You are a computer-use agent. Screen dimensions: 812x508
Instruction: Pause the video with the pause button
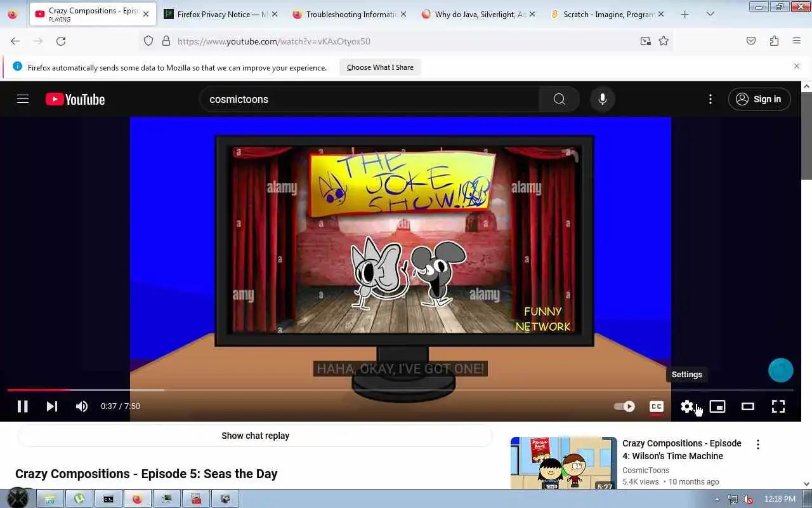[x=22, y=406]
